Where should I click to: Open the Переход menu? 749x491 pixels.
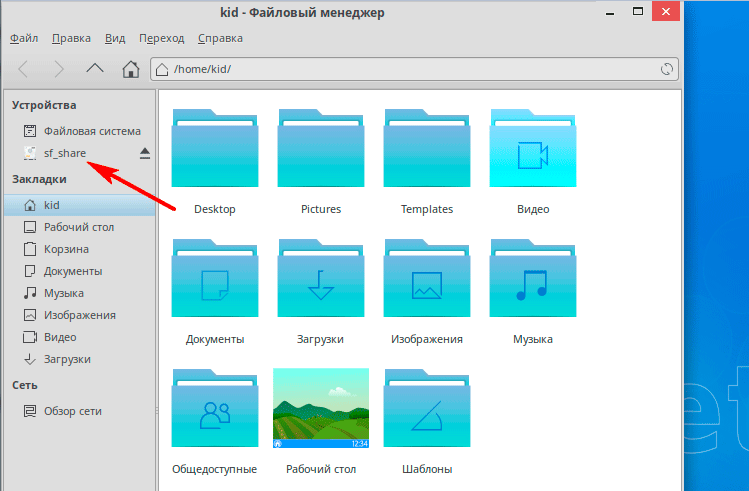(x=162, y=38)
